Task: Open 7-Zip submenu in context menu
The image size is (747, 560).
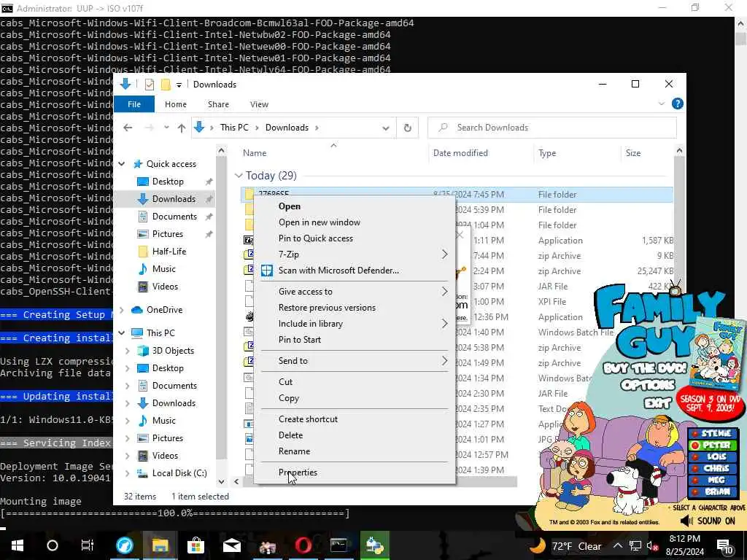Action: [355, 254]
